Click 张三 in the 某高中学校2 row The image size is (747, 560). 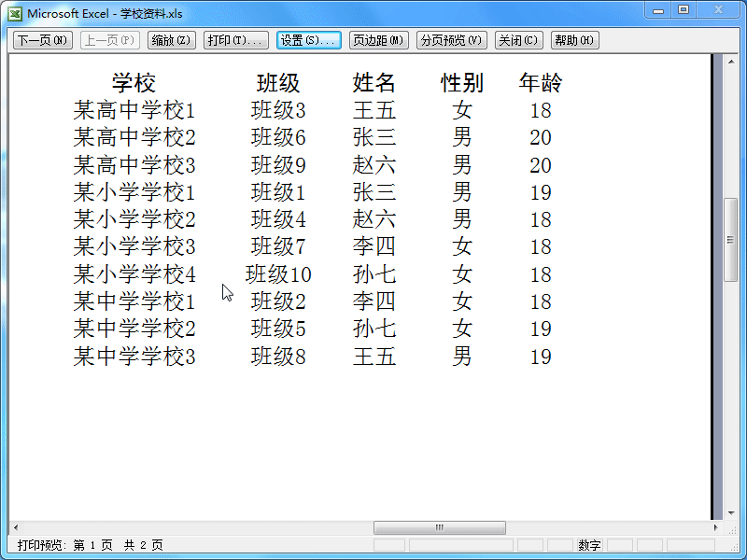(x=374, y=137)
